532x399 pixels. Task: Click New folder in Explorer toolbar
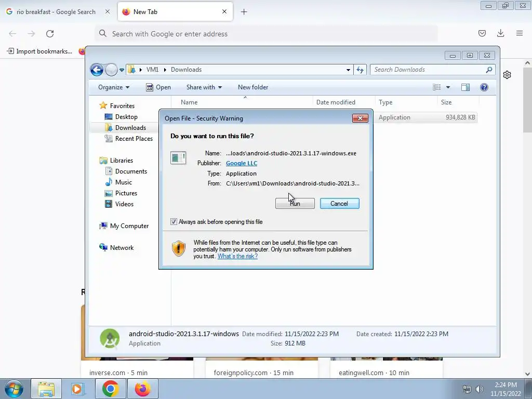253,87
